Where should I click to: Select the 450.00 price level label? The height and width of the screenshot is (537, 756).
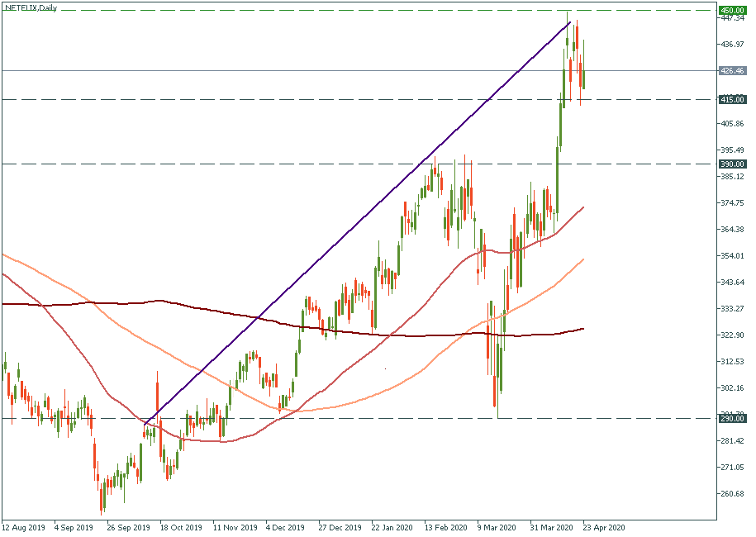tap(732, 10)
